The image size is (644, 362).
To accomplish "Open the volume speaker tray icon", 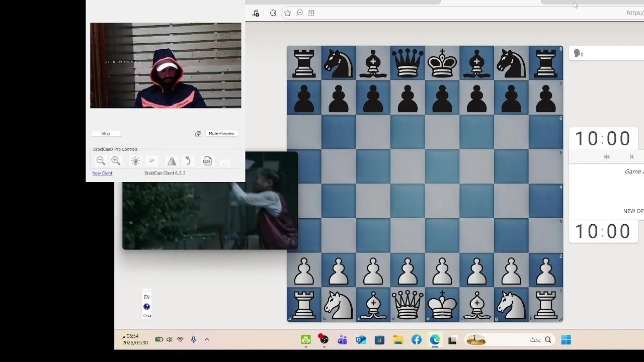I will [170, 340].
